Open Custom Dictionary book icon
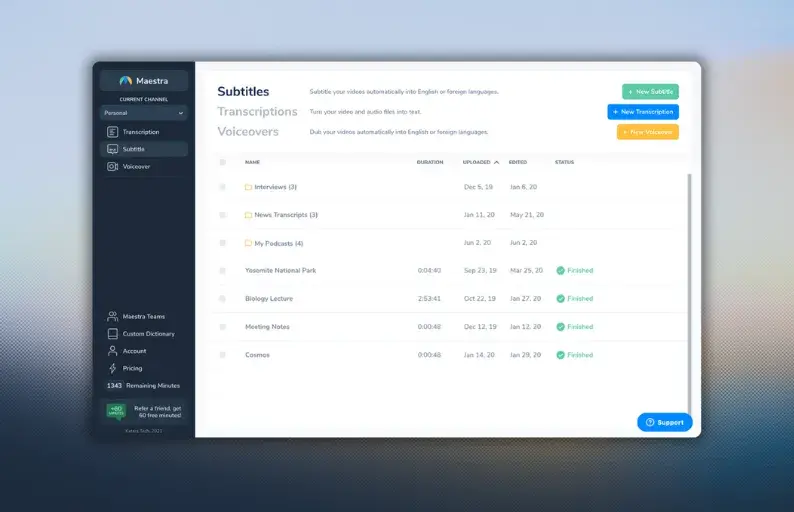794x512 pixels. 113,334
